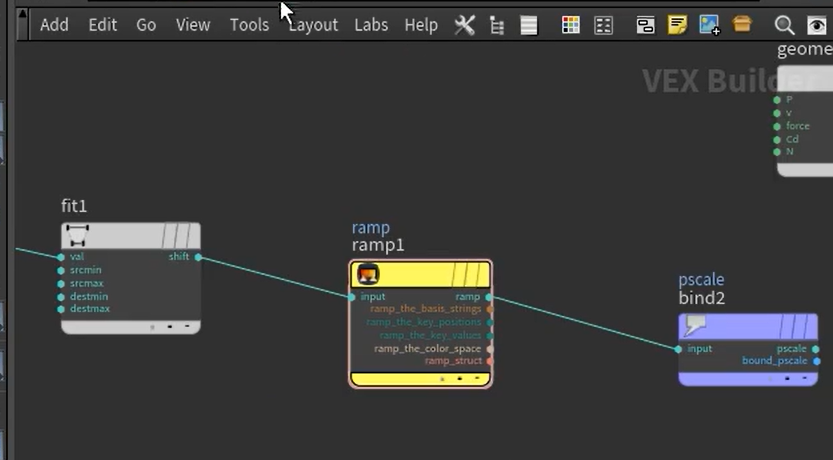Viewport: 833px width, 460px height.
Task: Click the destmin input port on fit1
Action: [x=61, y=297]
